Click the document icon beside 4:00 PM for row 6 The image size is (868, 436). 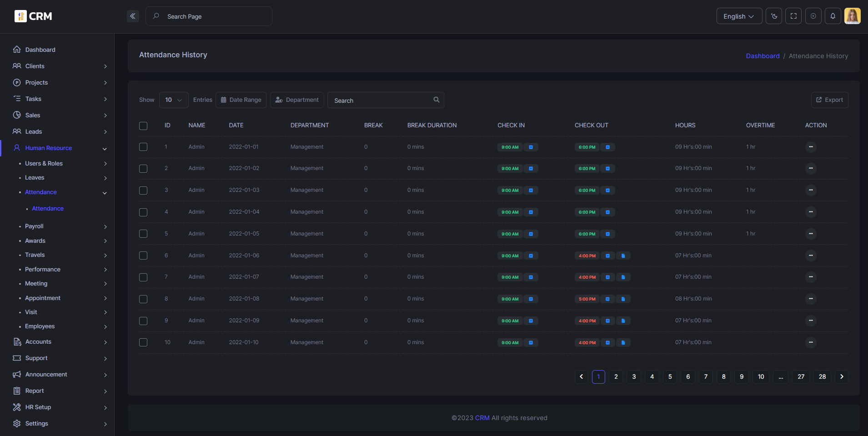point(623,256)
